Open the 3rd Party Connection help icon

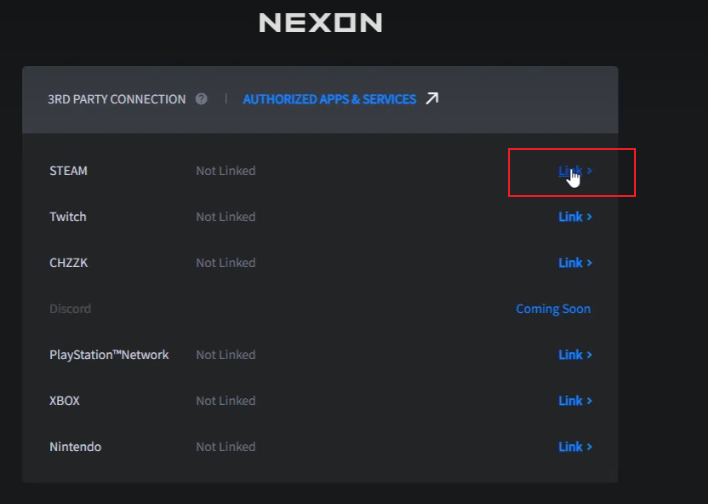pos(201,99)
